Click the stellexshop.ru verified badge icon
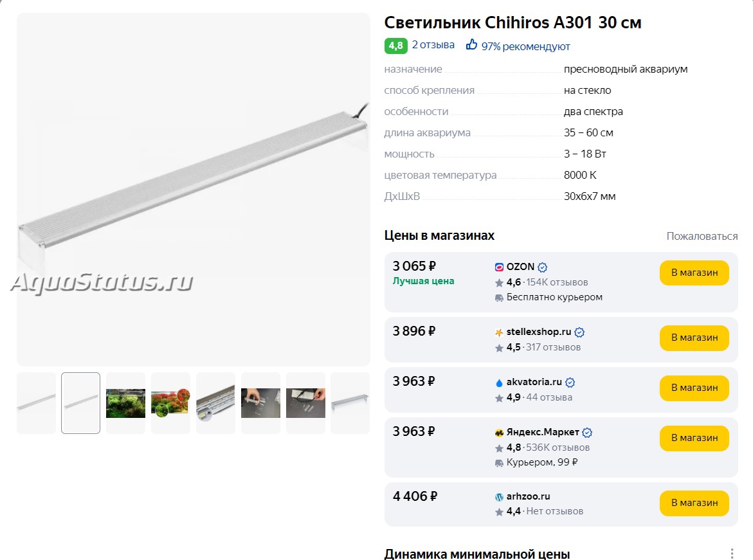This screenshot has width=753, height=560. click(x=579, y=332)
